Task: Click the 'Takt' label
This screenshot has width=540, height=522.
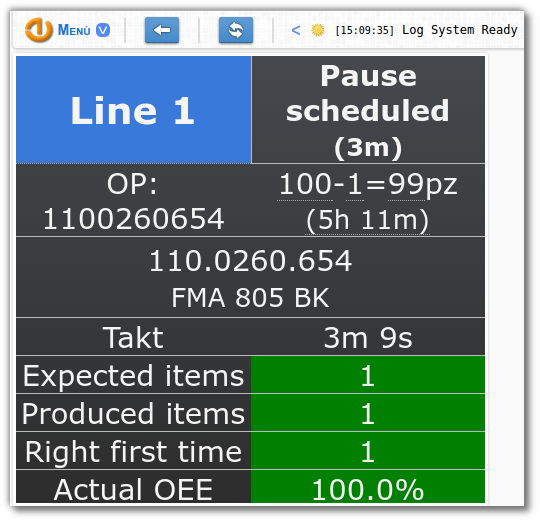Action: 133,338
